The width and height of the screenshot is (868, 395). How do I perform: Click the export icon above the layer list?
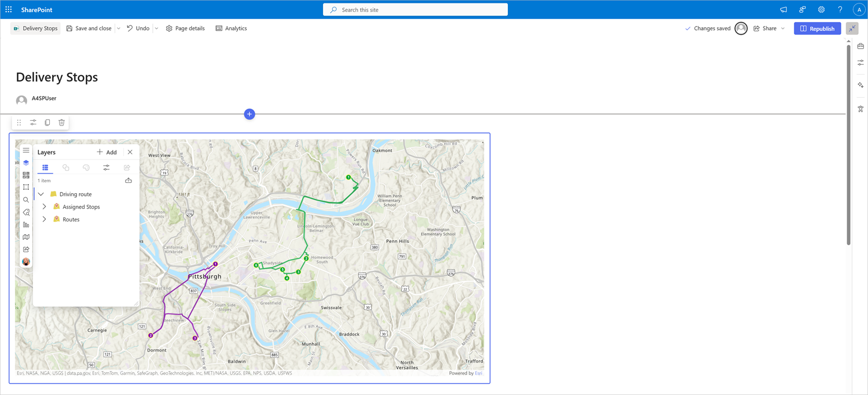[x=128, y=180]
